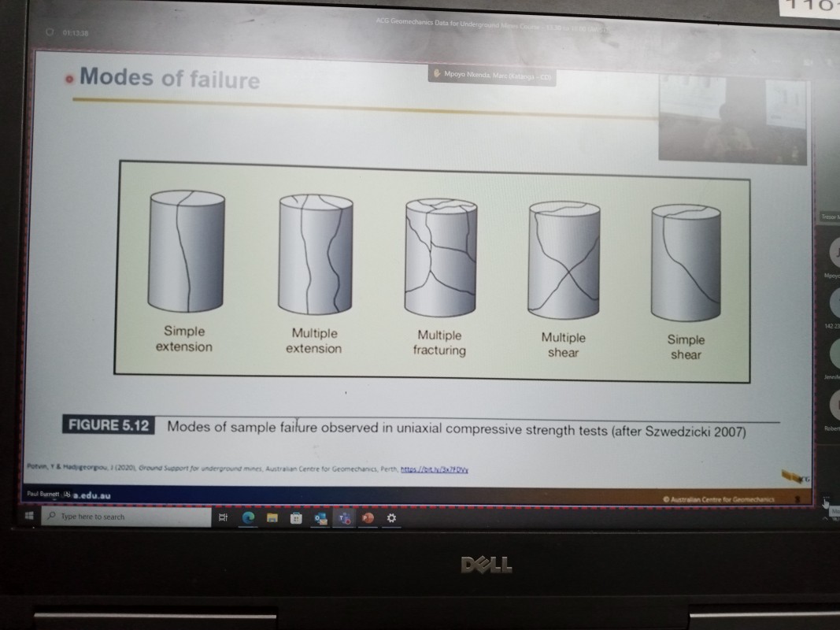Click the Mpoyo Nkenda speaker name label
The image size is (840, 630).
[x=492, y=76]
